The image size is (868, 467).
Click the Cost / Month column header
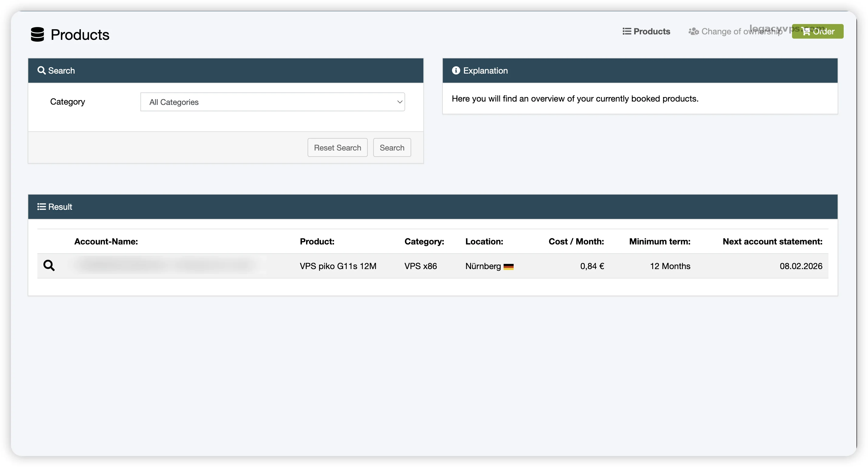pos(576,241)
